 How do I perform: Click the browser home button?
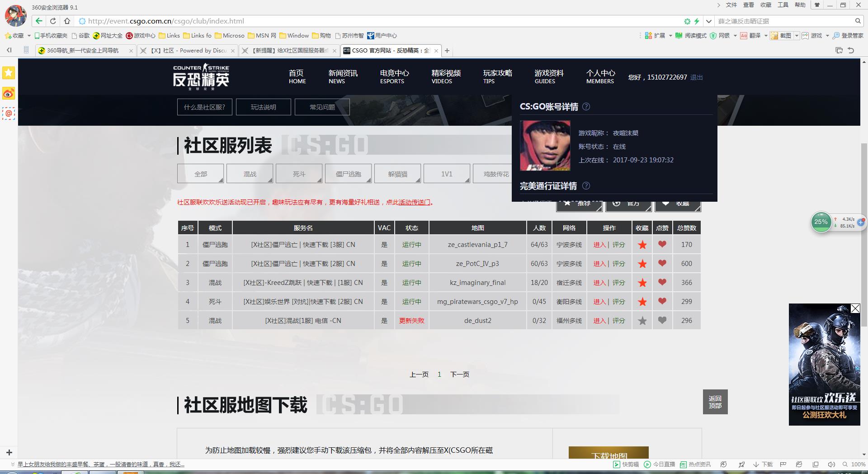[x=67, y=21]
